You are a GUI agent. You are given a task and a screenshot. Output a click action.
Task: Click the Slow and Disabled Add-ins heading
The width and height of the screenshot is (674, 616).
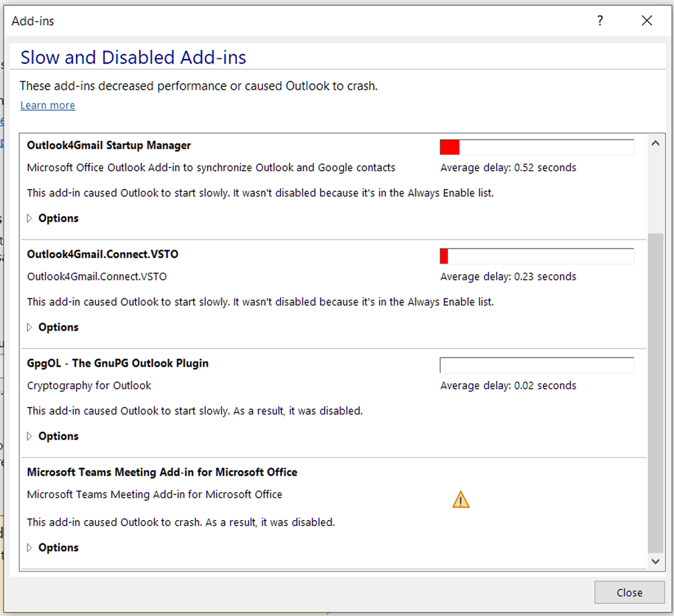coord(133,57)
